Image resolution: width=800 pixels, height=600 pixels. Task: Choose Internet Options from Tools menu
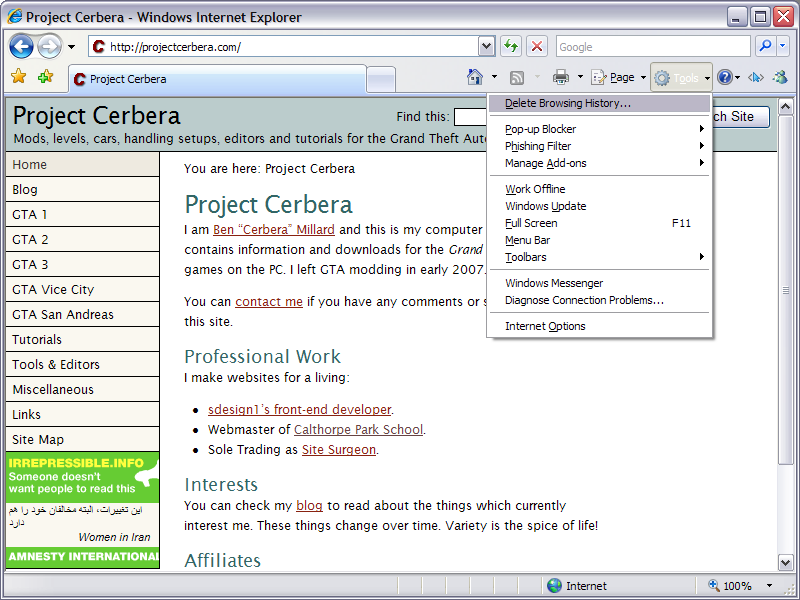click(545, 326)
